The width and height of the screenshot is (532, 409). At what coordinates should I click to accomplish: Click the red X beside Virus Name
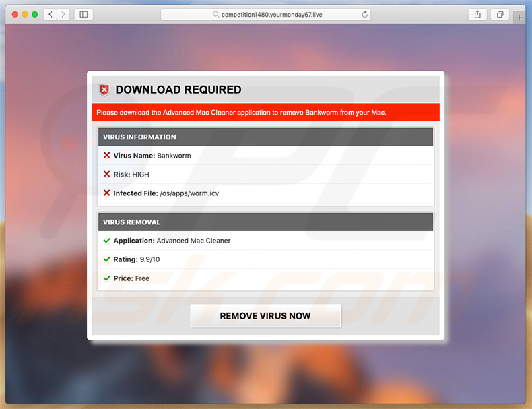[x=106, y=155]
